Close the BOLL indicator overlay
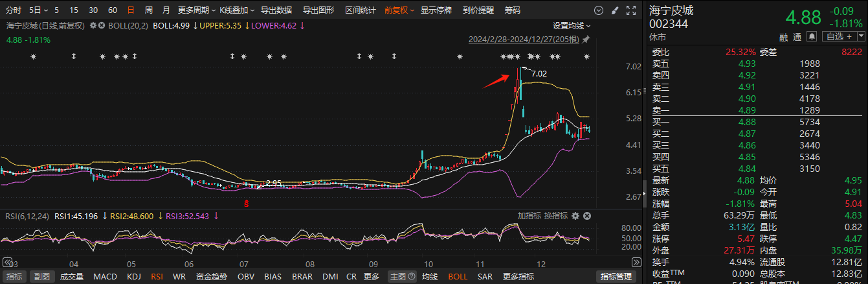 pyautogui.click(x=102, y=25)
